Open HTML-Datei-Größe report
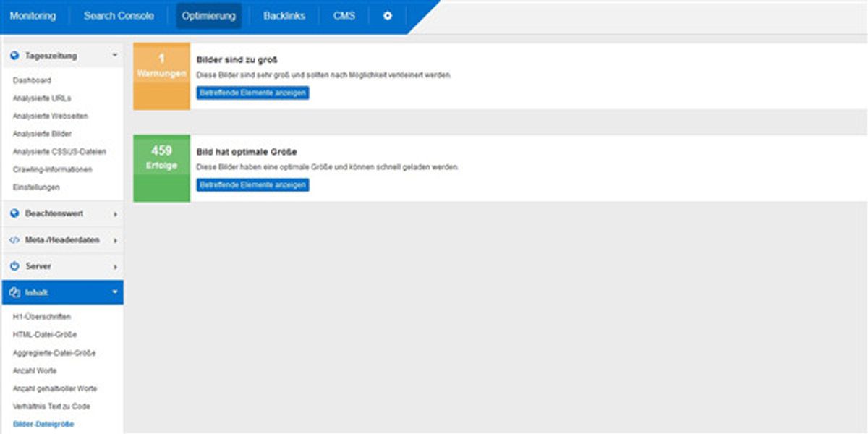This screenshot has height=434, width=868. (x=45, y=335)
